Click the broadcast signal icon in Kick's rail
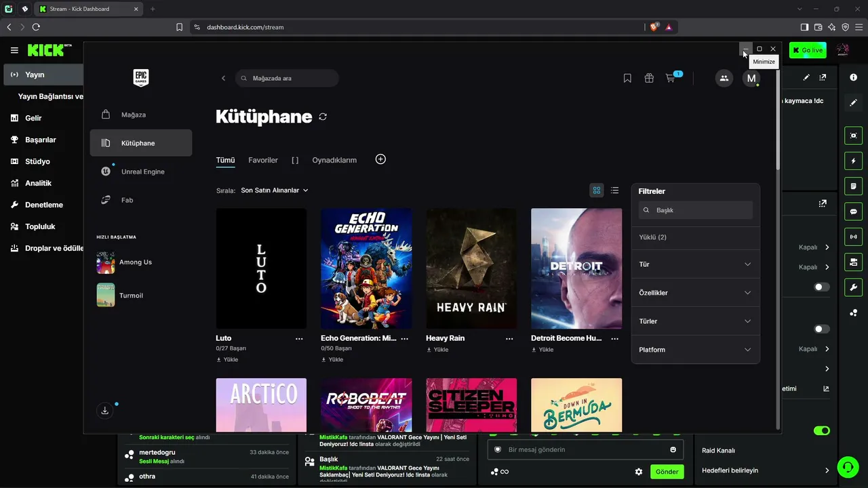This screenshot has width=868, height=488. pos(854,237)
